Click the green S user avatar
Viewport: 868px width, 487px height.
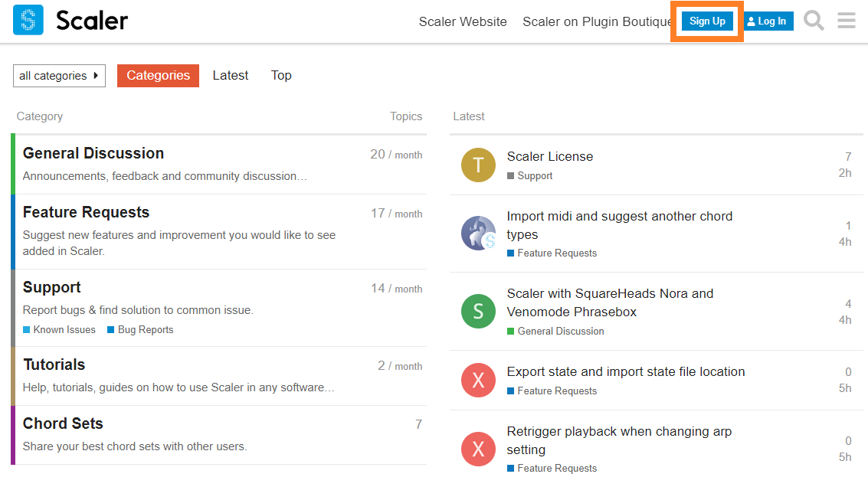(x=478, y=311)
